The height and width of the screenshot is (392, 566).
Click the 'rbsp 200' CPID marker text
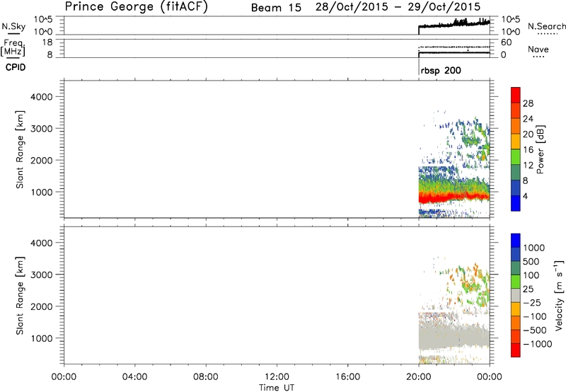[441, 70]
